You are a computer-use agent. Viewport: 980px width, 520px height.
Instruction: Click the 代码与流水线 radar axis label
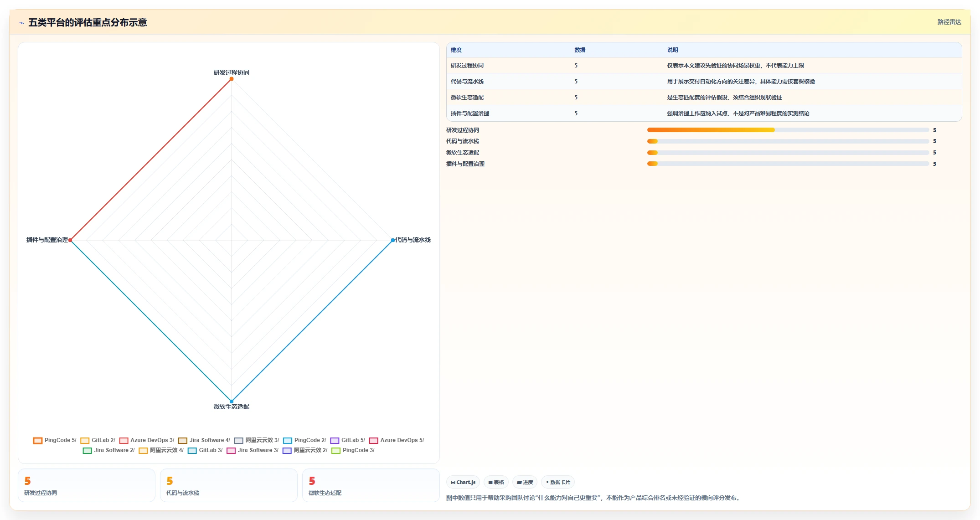click(x=413, y=240)
